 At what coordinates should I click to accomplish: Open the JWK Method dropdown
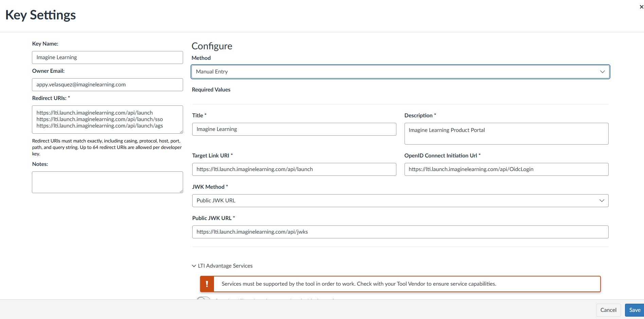click(x=400, y=201)
